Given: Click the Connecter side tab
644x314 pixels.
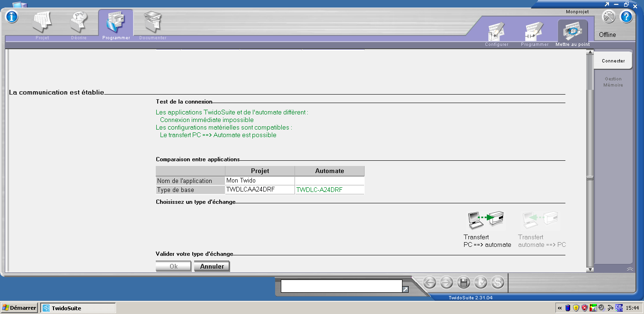Looking at the screenshot, I should point(613,61).
